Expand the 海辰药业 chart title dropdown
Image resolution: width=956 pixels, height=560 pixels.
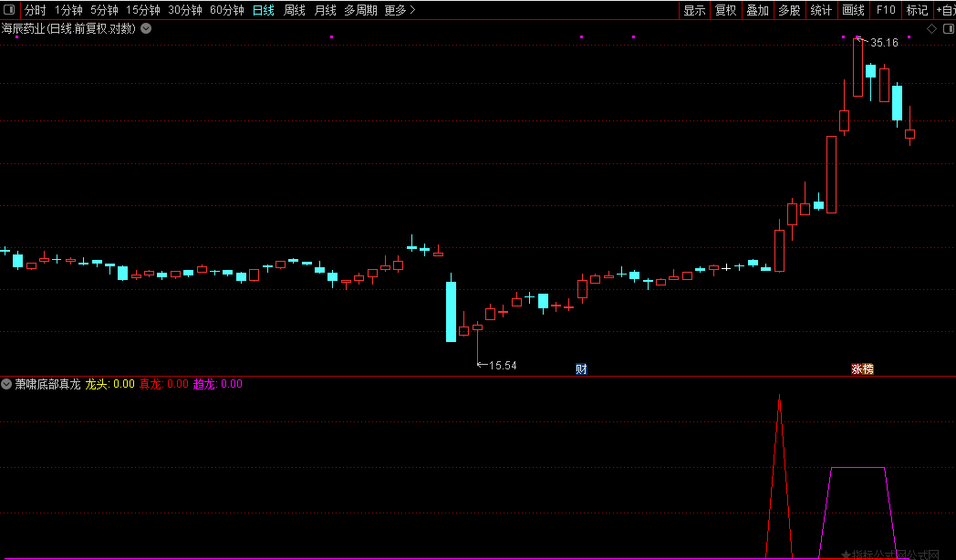coord(146,28)
